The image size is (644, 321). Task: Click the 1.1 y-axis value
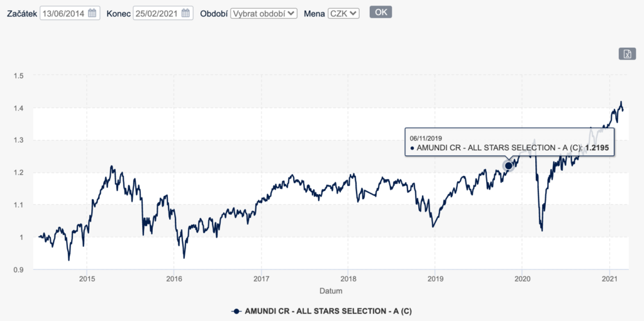coord(19,205)
